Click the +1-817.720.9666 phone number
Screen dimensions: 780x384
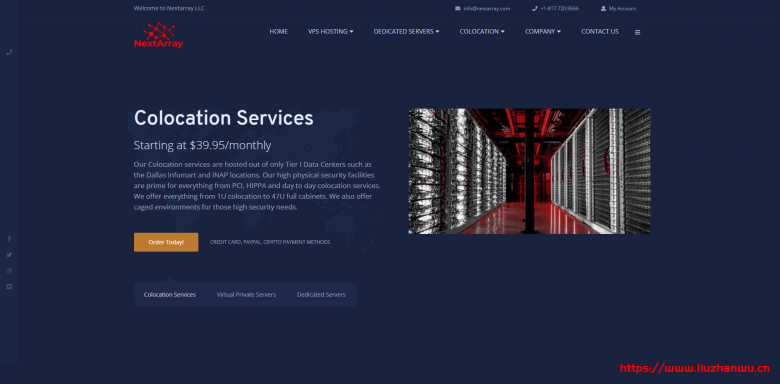point(560,8)
